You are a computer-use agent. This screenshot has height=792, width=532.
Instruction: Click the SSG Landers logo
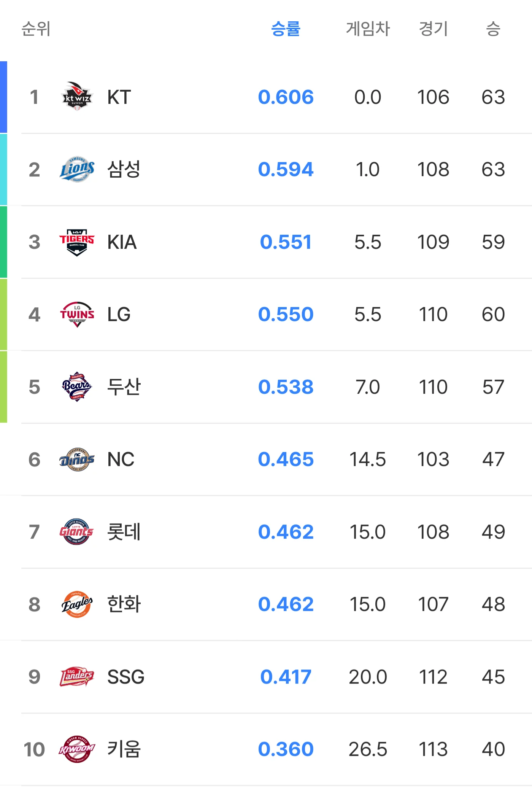click(77, 676)
